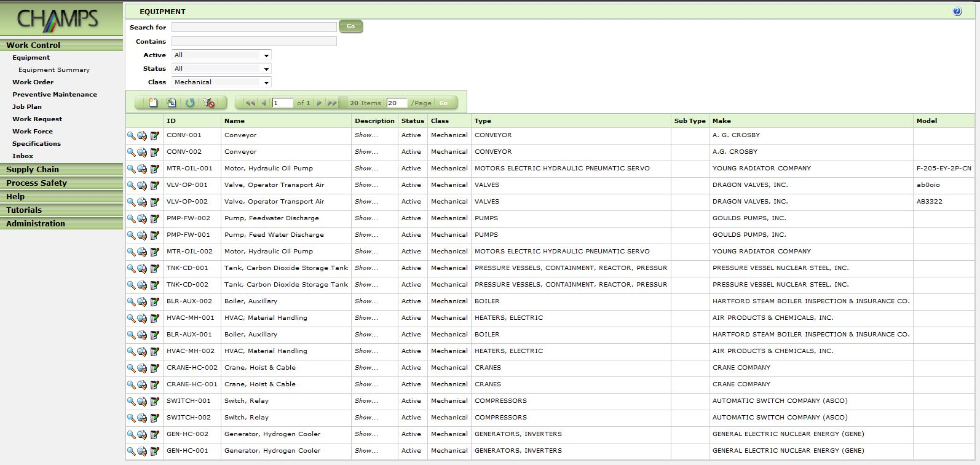Open print preview icon for VLV-OP-002

pos(142,202)
